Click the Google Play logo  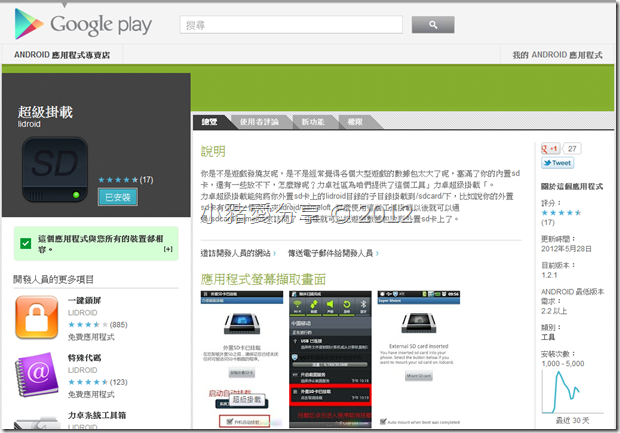[83, 24]
